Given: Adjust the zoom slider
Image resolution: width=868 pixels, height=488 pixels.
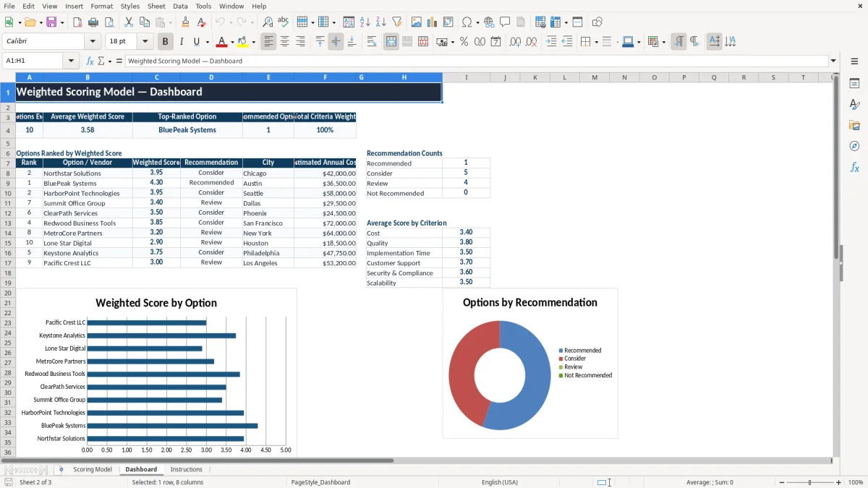Looking at the screenshot, I should click(809, 482).
